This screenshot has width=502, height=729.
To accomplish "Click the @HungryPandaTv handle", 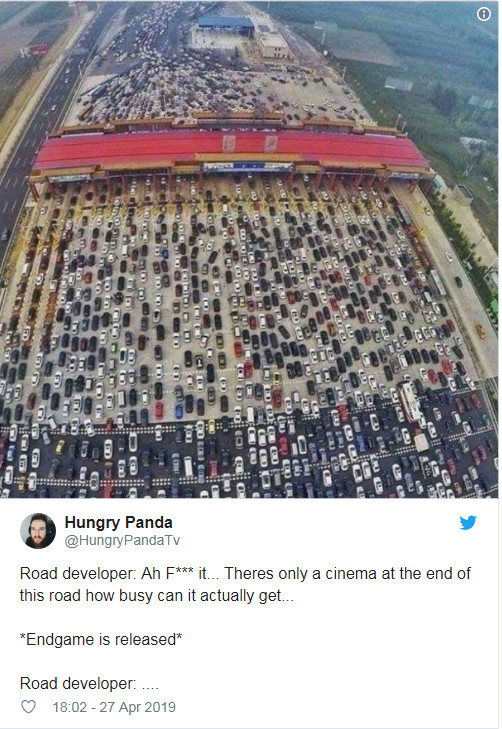I will pos(122,540).
